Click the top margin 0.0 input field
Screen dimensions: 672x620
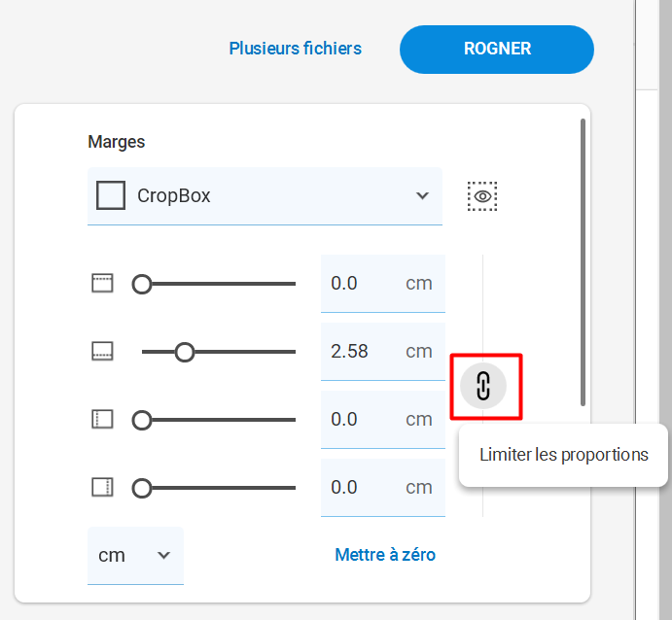(383, 284)
